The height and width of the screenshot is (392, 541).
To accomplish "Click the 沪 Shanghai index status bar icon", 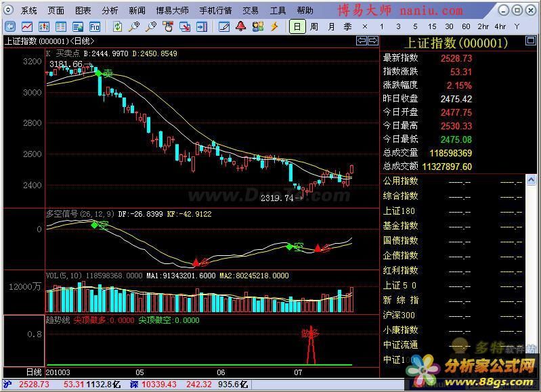I will click(7, 384).
